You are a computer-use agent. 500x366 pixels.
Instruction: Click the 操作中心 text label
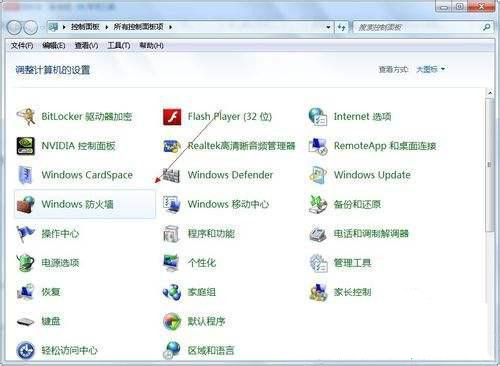coord(60,234)
